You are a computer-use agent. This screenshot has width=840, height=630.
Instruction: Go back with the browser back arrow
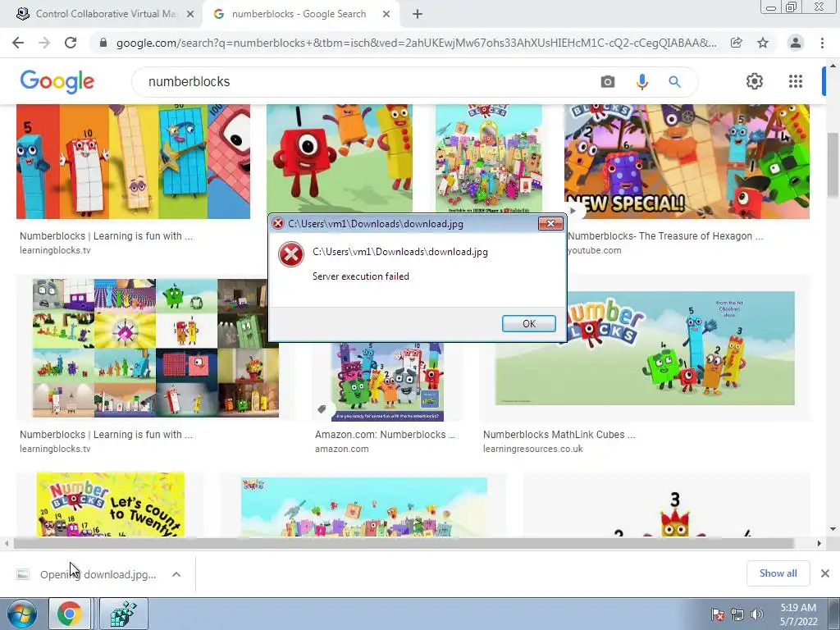[18, 43]
